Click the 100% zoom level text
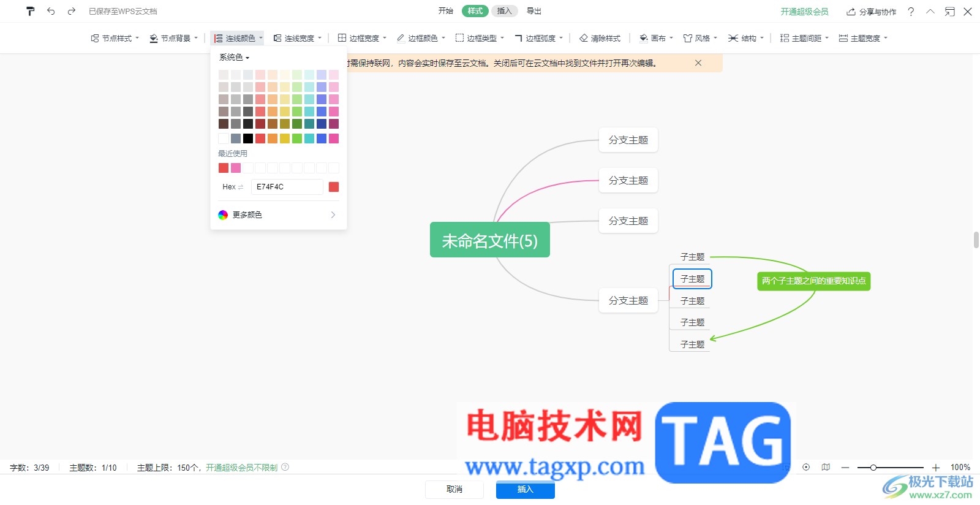Viewport: 980px width, 505px height. (x=960, y=468)
